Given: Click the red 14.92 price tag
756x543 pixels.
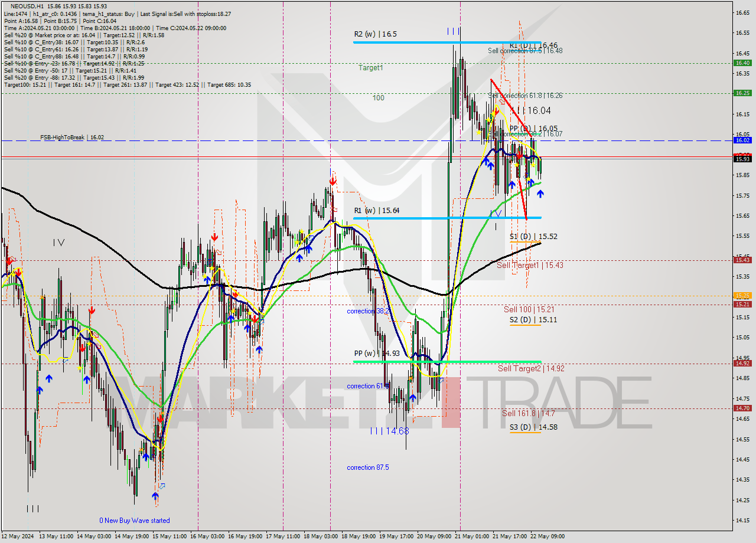Looking at the screenshot, I should point(742,363).
